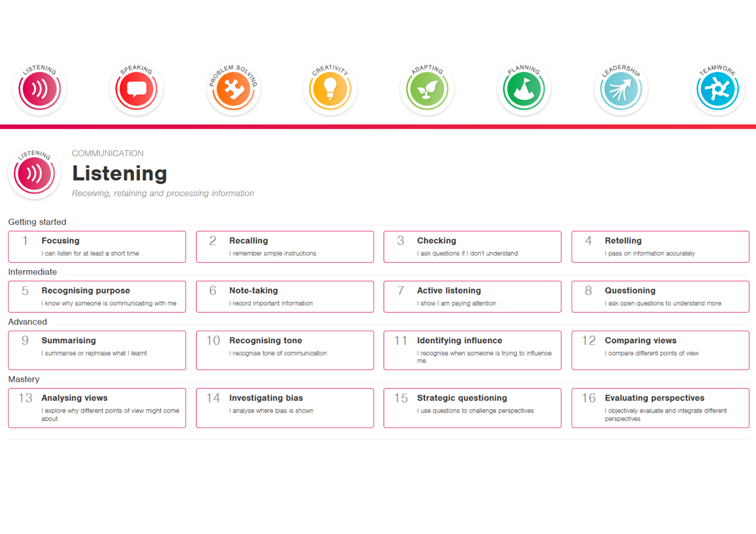756x534 pixels.
Task: Open the Adapting plant icon
Action: [x=427, y=88]
